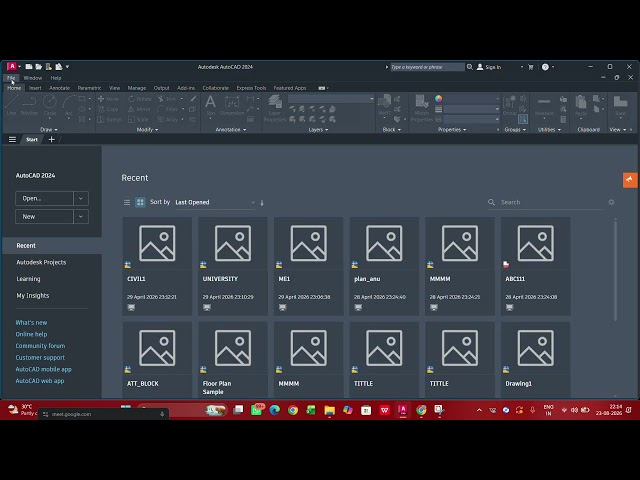Switch to the Express Tools ribbon tab
The width and height of the screenshot is (640, 480).
pos(251,88)
